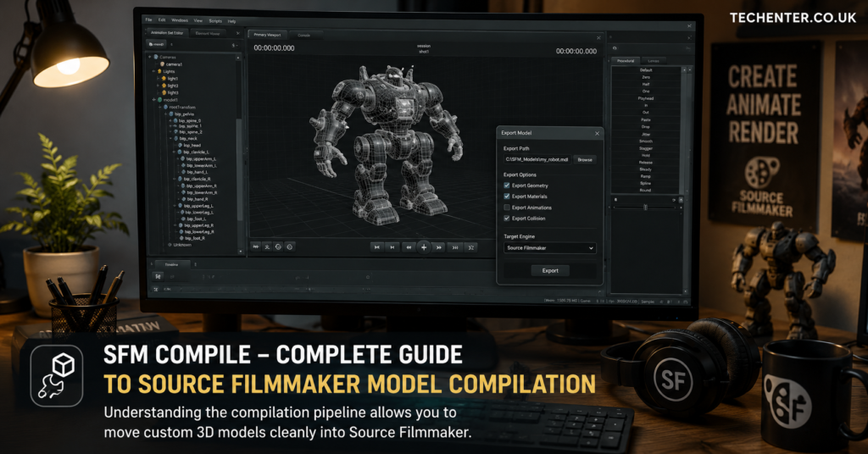Viewport: 868px width, 454px height.
Task: Click the light2 bulb icon
Action: click(164, 86)
